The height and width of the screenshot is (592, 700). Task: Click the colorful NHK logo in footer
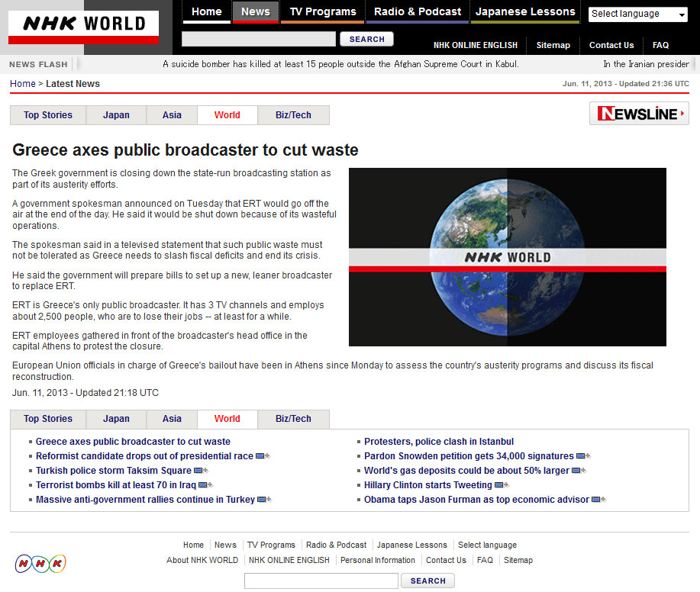point(40,563)
